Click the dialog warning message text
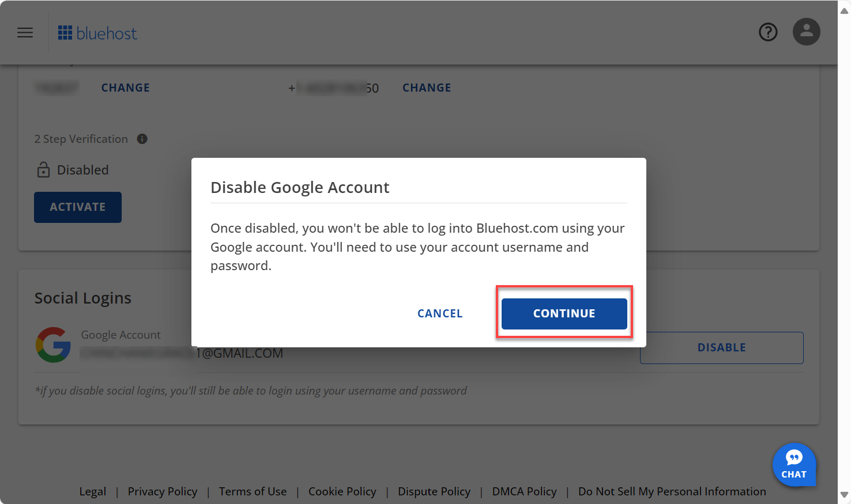 pos(417,247)
